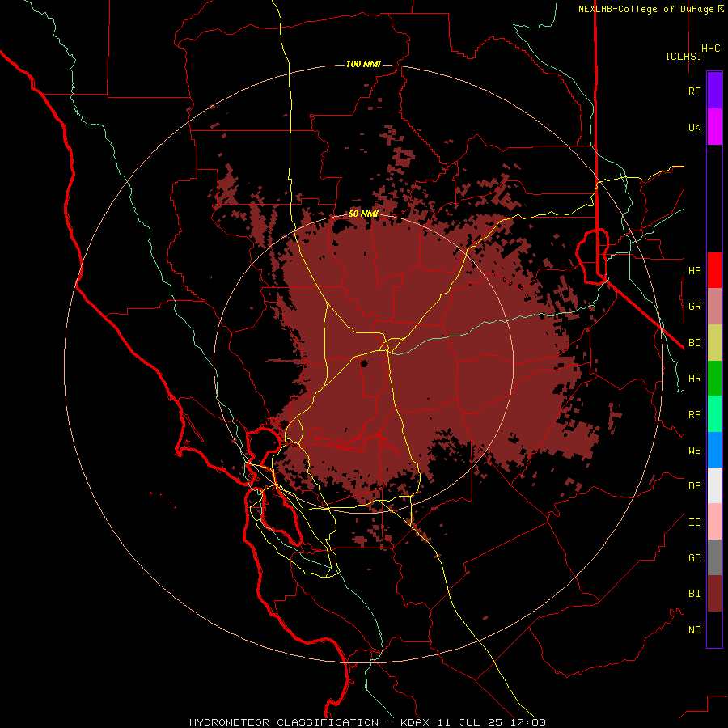
Task: Click the RA light-green legend swatch
Action: pyautogui.click(x=714, y=414)
